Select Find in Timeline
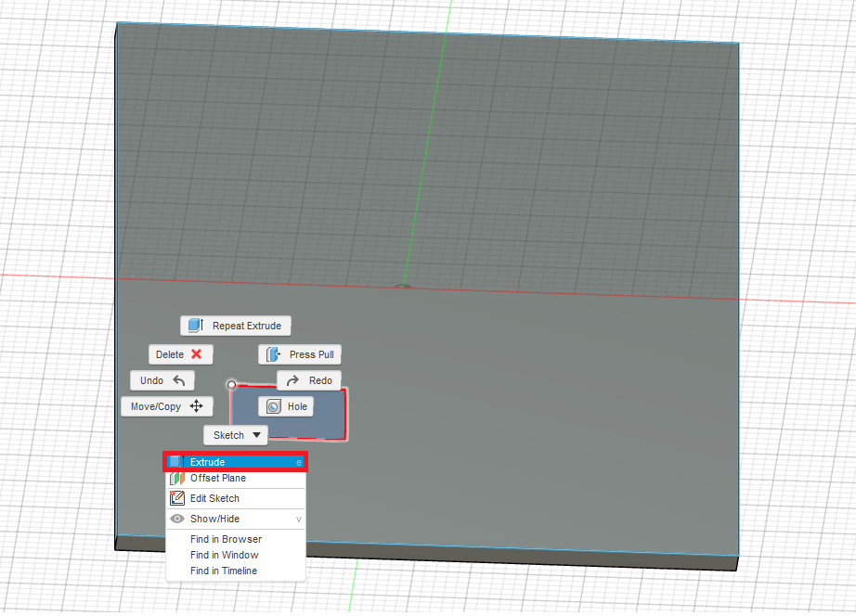 coord(223,571)
